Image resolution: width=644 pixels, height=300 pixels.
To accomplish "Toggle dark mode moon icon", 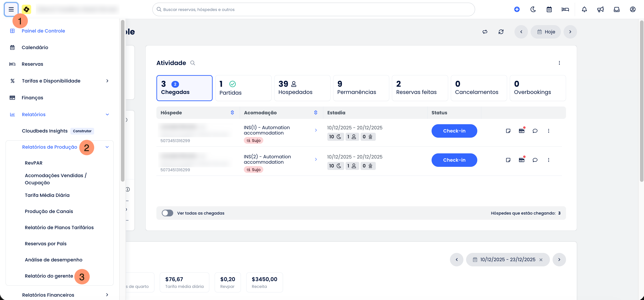I will click(533, 9).
